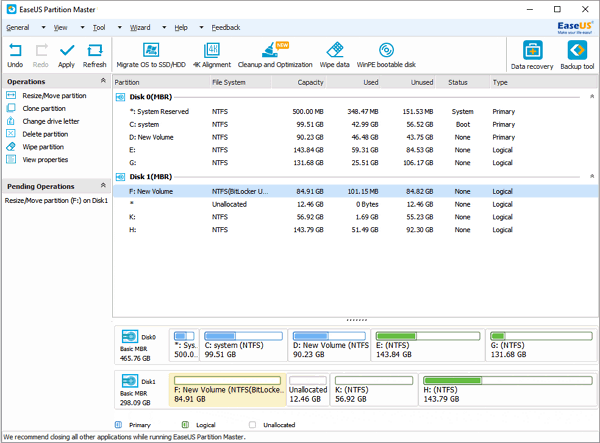Open the Wizard menu
Viewport: 600px width, 443px height.
tap(139, 28)
